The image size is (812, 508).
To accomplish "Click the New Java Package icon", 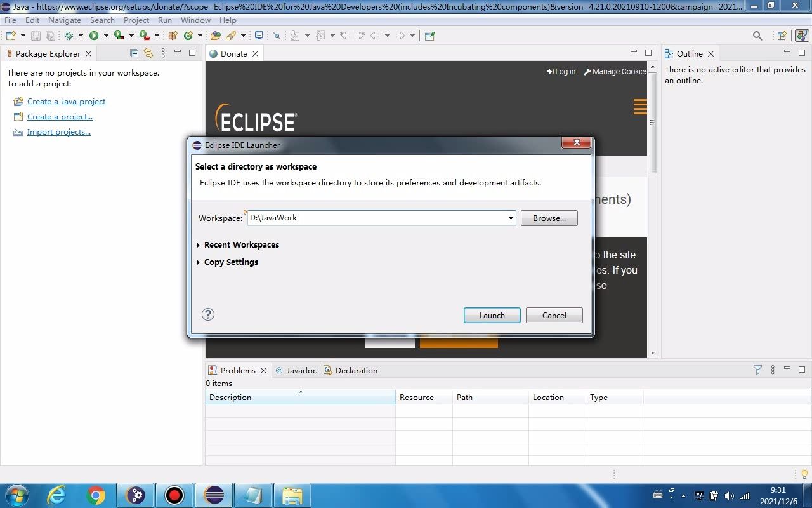I will click(173, 36).
